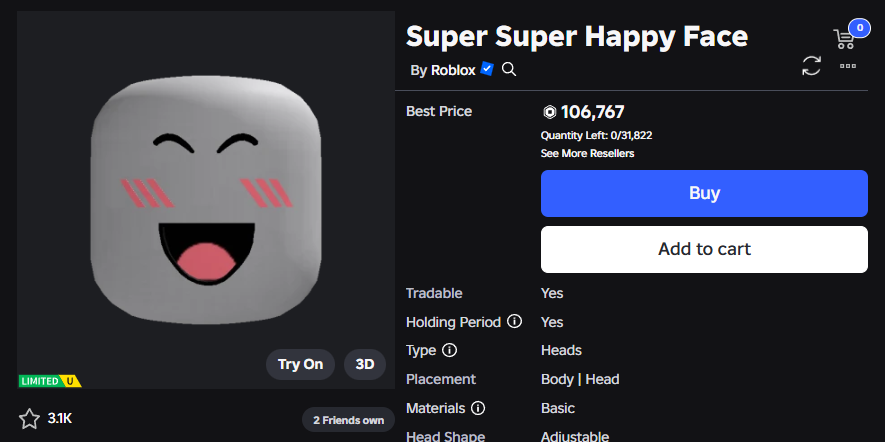Click the Basic materials value
Image resolution: width=885 pixels, height=442 pixels.
pyautogui.click(x=558, y=408)
